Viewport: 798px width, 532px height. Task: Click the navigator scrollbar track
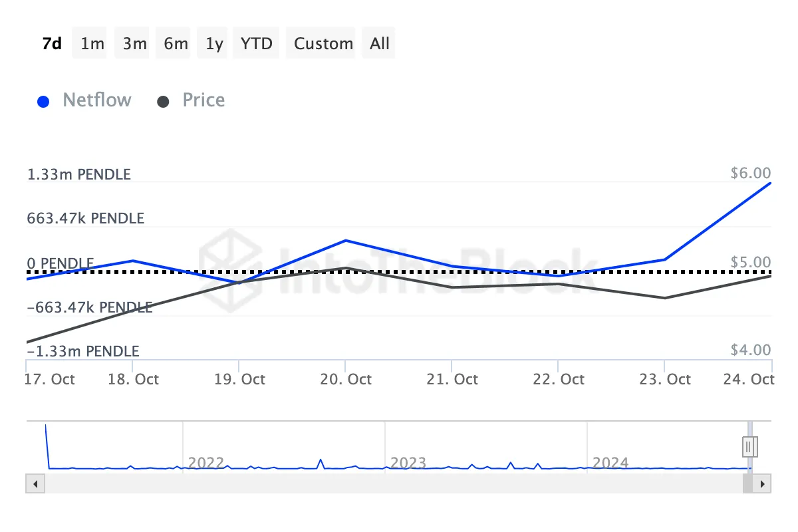coord(399,483)
